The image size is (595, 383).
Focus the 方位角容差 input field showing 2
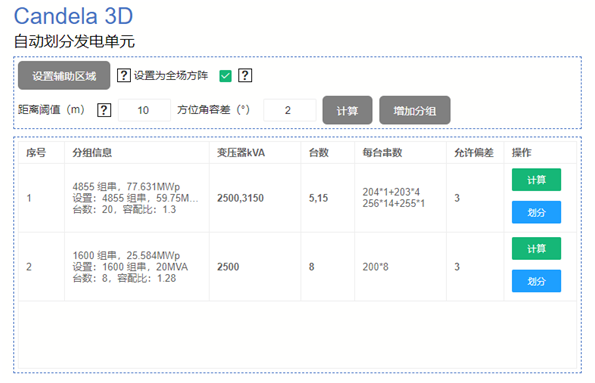click(x=290, y=110)
